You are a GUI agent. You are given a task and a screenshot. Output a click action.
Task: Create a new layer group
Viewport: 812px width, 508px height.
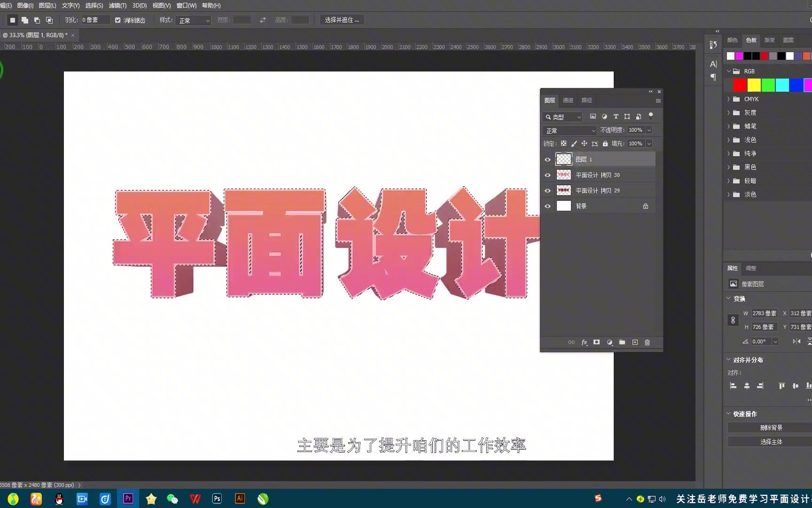pyautogui.click(x=622, y=342)
